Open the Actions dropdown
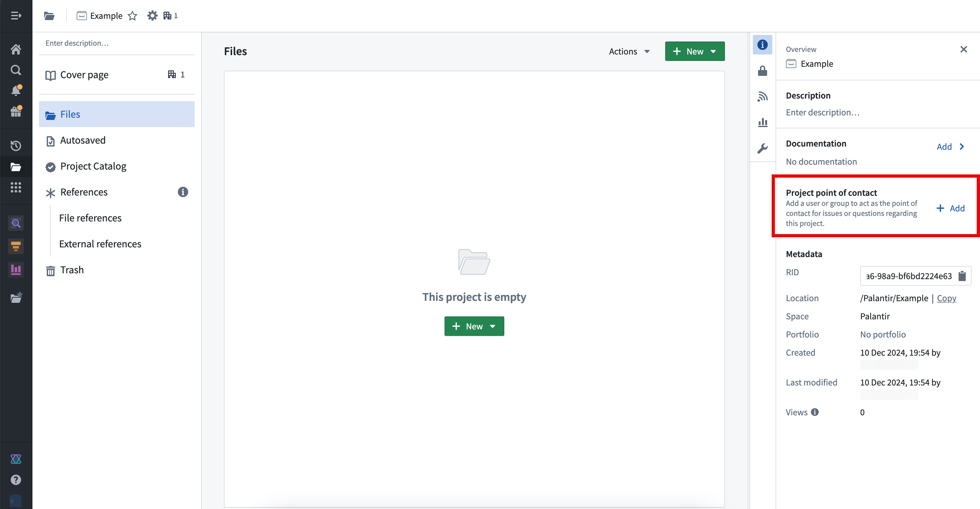980x509 pixels. (629, 51)
